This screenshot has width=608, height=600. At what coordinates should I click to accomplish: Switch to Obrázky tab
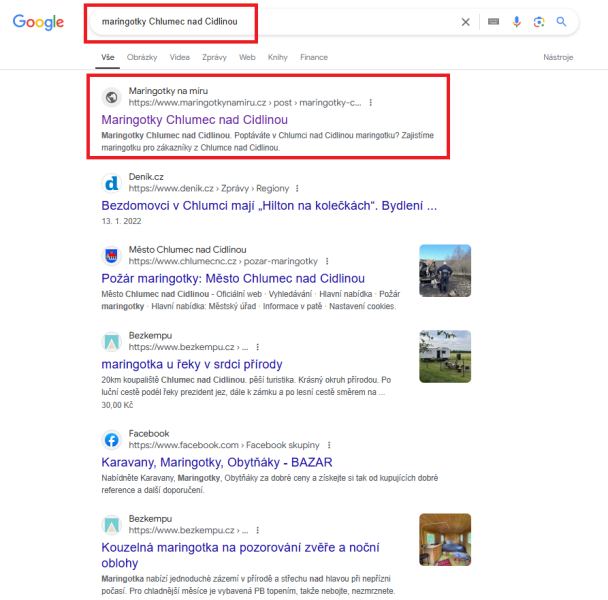click(x=142, y=57)
